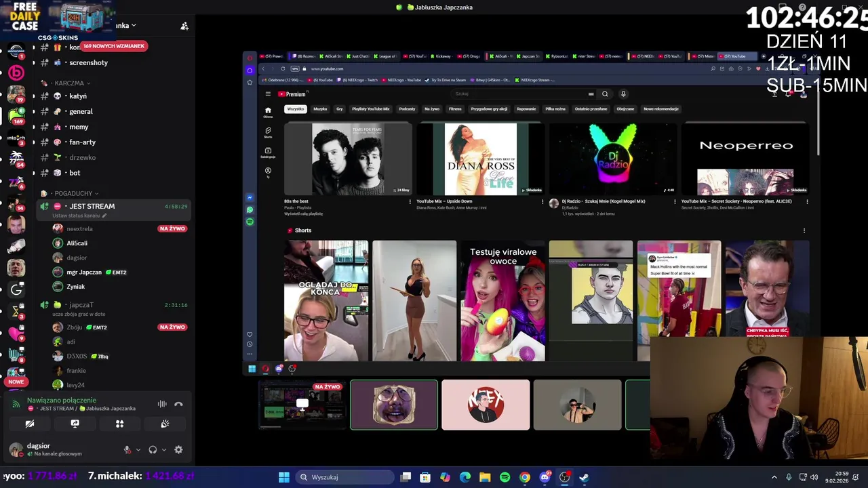
Task: Click user mgr Japczan in voice list
Action: coord(84,272)
